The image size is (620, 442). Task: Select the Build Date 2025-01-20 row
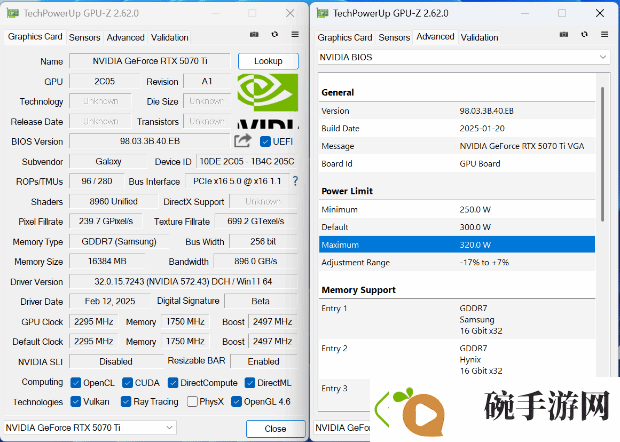(457, 128)
